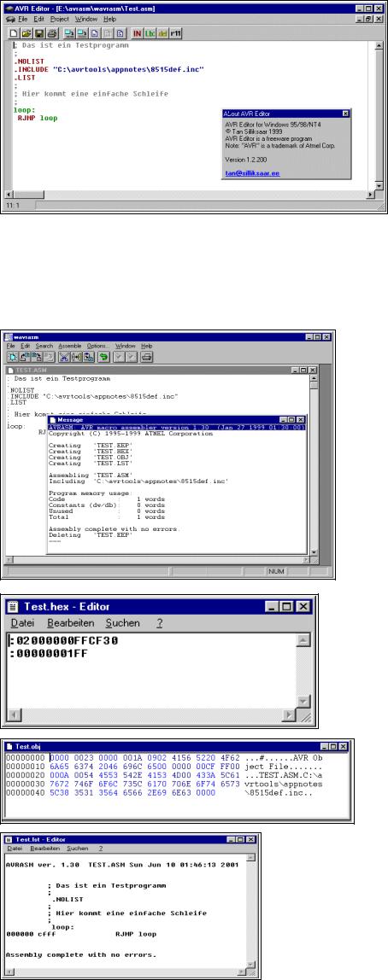Open the Window menu in AVR Editor
This screenshot has height=980, width=388.
(87, 20)
